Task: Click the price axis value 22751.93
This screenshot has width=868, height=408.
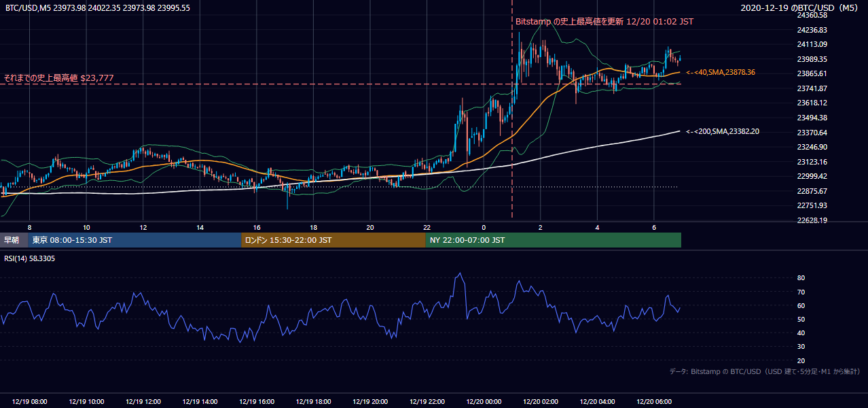Action: coord(812,205)
